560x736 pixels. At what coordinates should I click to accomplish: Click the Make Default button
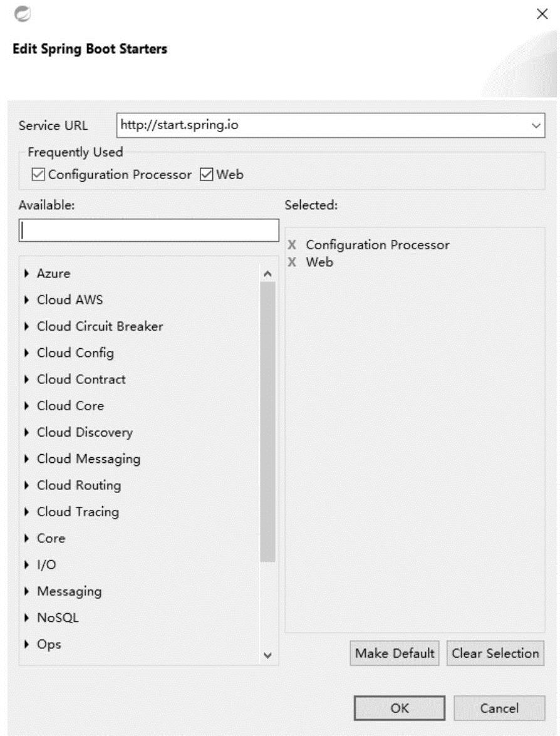(395, 653)
